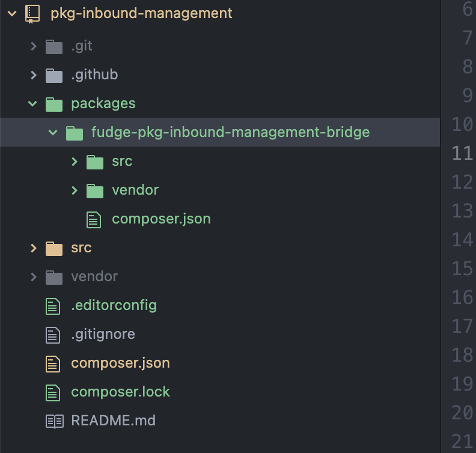Viewport: 476px width, 453px height.
Task: Click the .github folder icon
Action: pyautogui.click(x=54, y=76)
